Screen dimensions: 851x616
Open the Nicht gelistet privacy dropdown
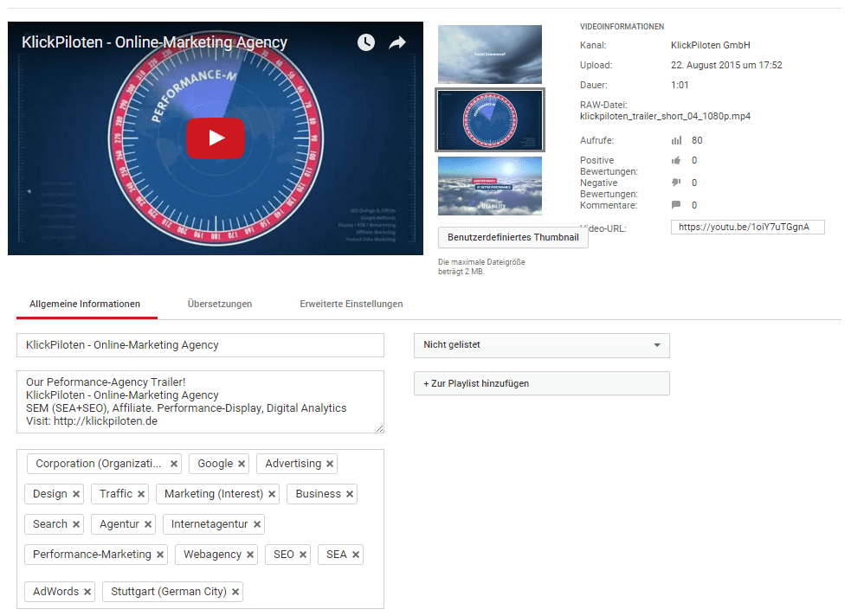point(542,345)
